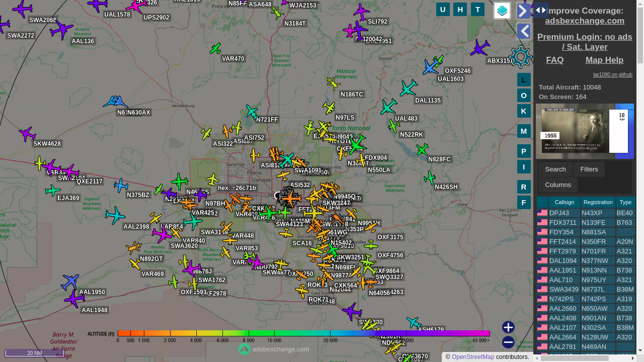Sort the table by Callsign column
The height and width of the screenshot is (362, 644).
click(565, 202)
